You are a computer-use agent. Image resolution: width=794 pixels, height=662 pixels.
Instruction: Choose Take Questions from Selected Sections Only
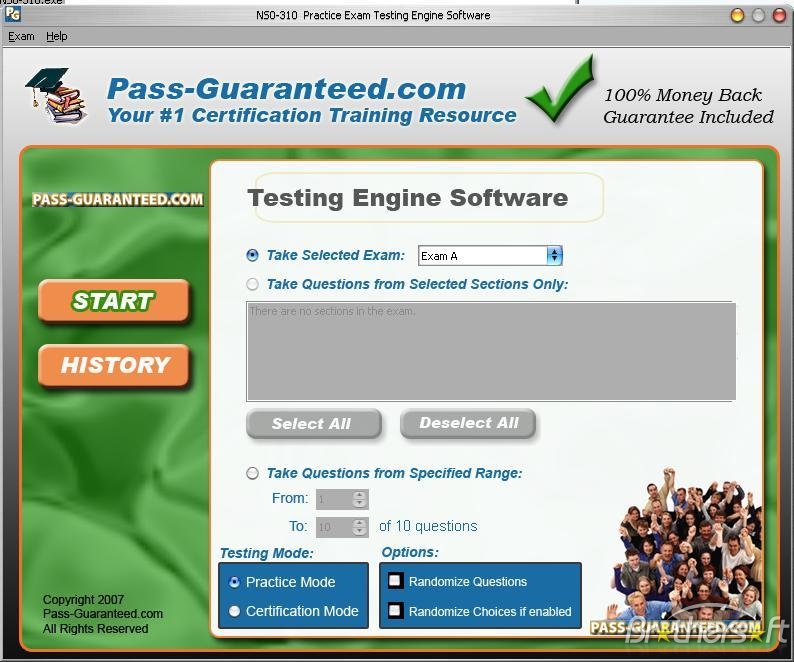(x=252, y=284)
